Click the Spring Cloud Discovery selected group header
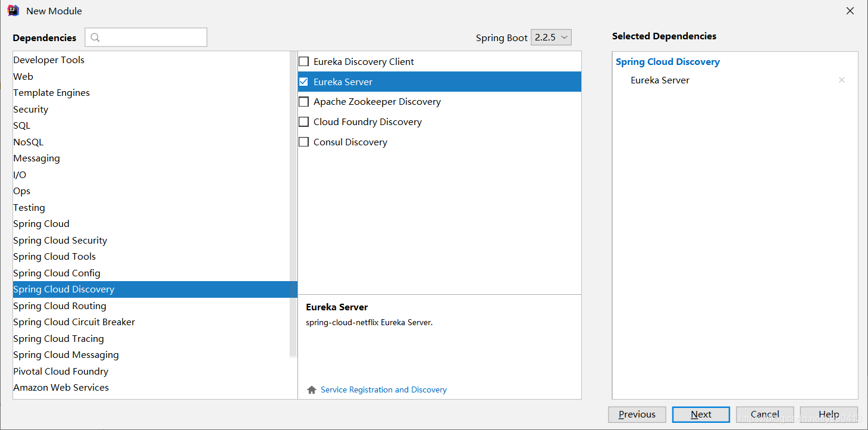 668,62
